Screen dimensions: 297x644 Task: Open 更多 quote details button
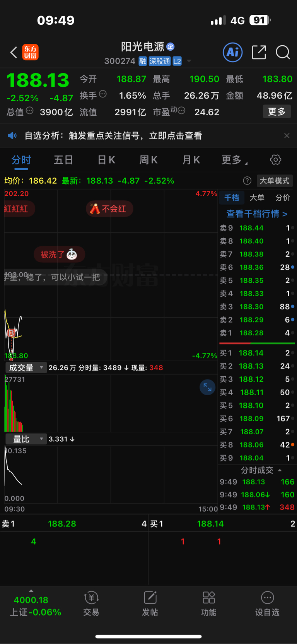tap(277, 112)
